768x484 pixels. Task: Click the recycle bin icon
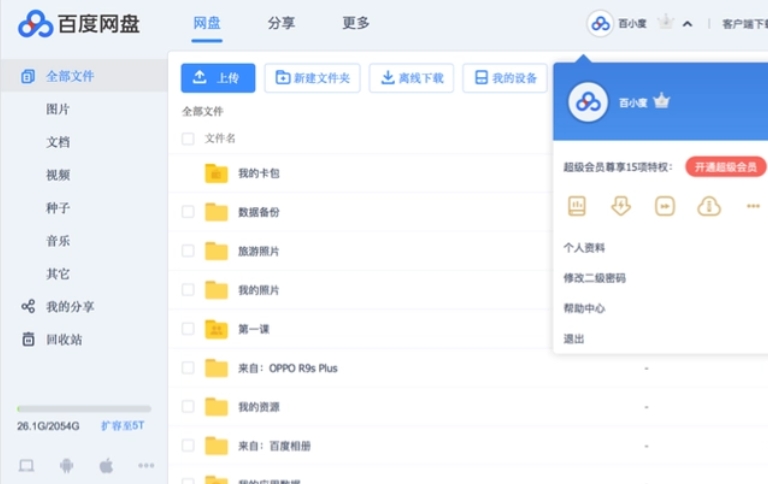(x=28, y=339)
